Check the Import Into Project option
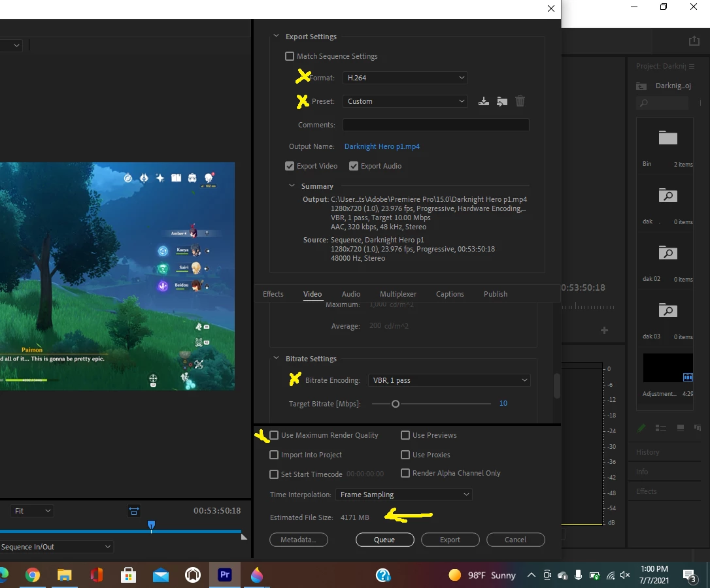710x588 pixels. click(x=274, y=455)
